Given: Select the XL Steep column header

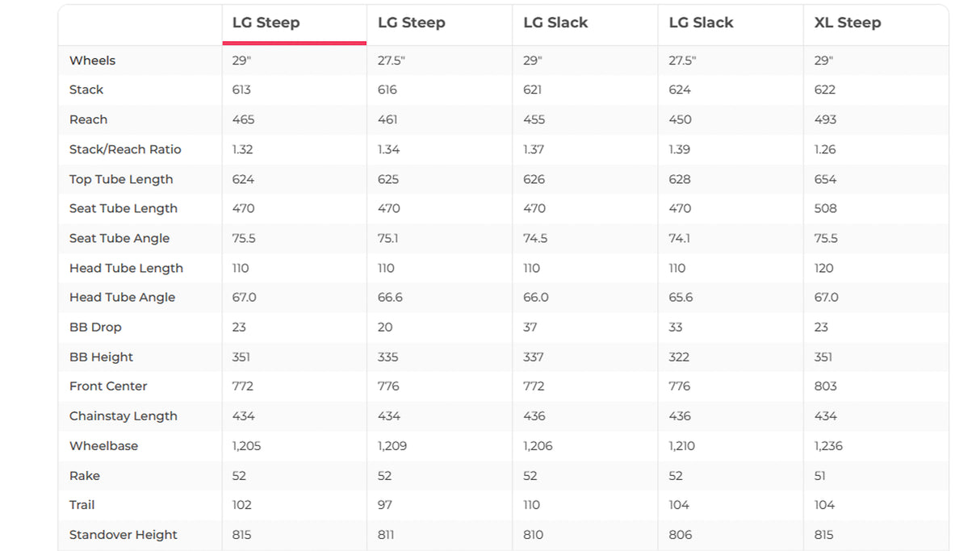Looking at the screenshot, I should [x=847, y=23].
